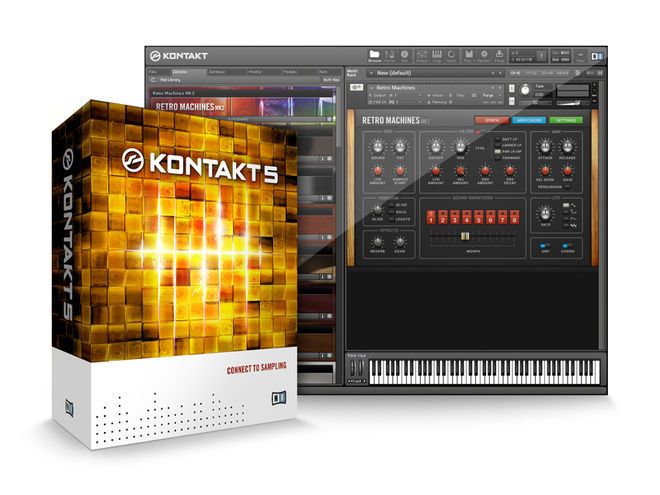Click the rack gear icon beside the page buttons
Viewport: 660px width, 495px height.
pos(578,73)
